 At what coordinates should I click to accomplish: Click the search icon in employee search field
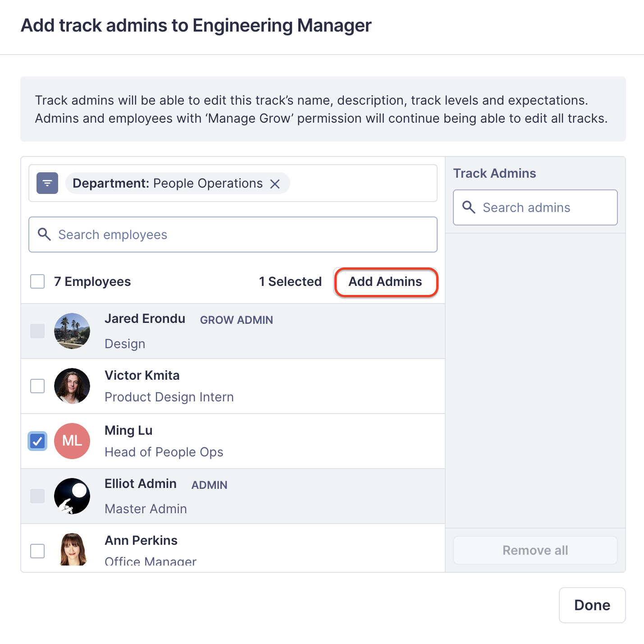pos(44,235)
